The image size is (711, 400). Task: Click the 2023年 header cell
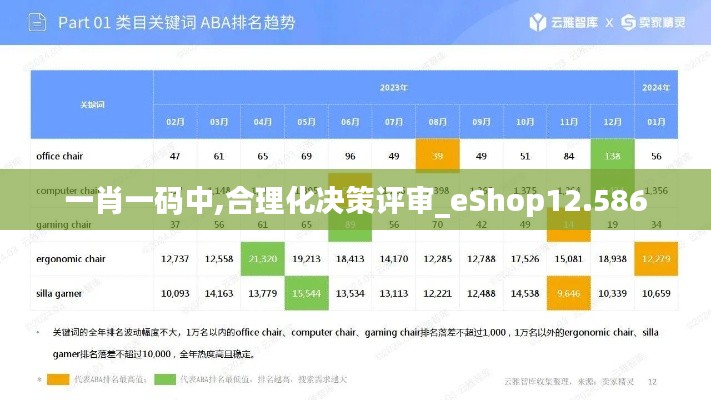click(x=394, y=88)
